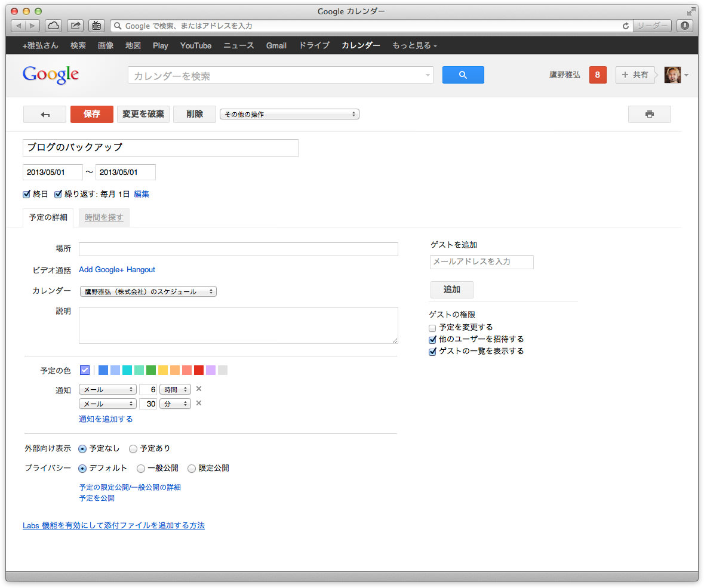The width and height of the screenshot is (704, 588).
Task: Select the 予定なし radio button
Action: pos(82,449)
